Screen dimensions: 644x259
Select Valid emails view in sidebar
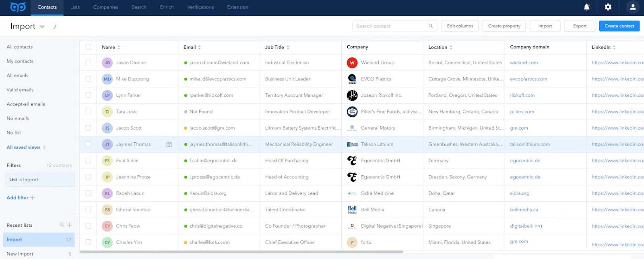click(20, 90)
